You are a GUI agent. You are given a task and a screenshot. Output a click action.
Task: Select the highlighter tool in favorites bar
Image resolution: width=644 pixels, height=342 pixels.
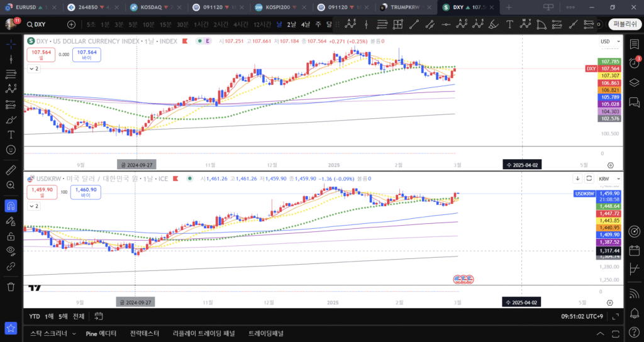click(494, 25)
